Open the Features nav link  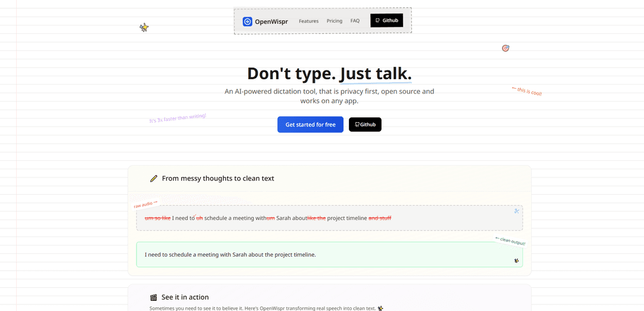[308, 21]
